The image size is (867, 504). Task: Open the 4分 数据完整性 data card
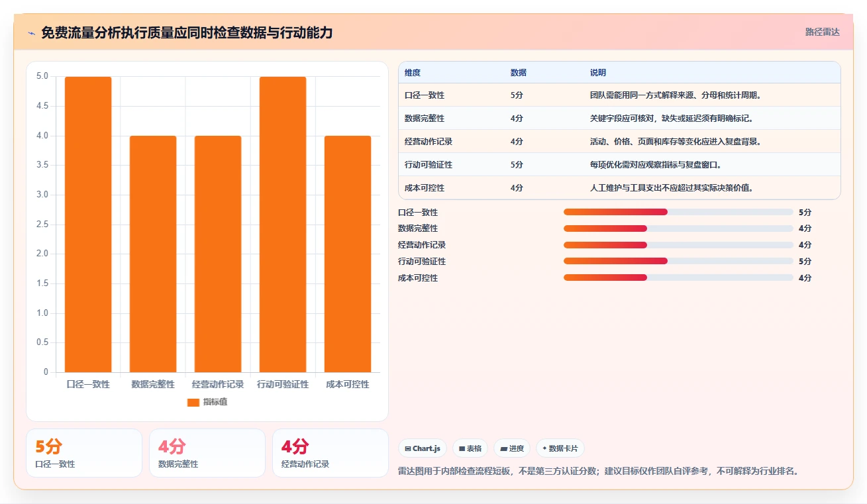click(207, 453)
